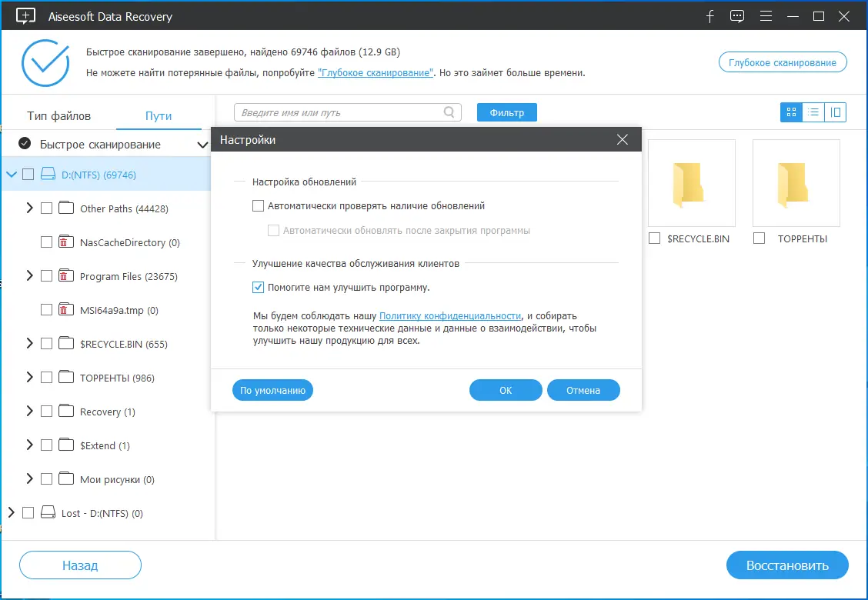Switch to list view mode
This screenshot has height=600, width=868.
pos(813,112)
